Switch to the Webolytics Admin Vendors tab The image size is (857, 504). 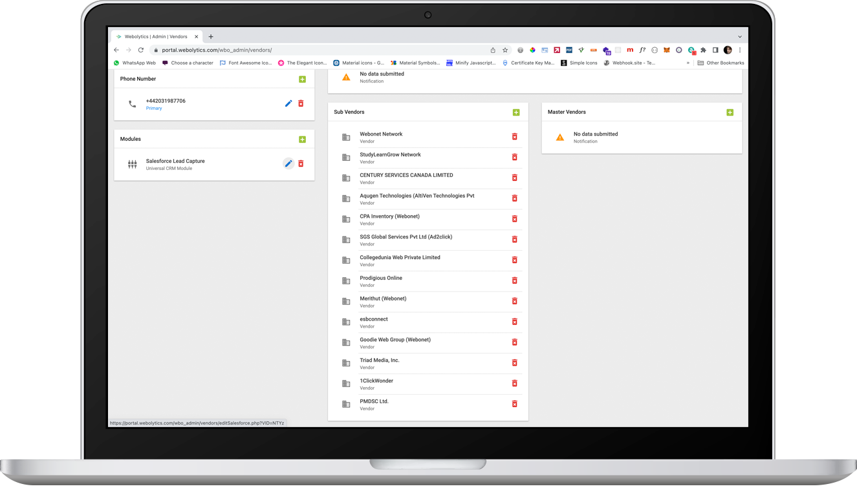click(x=155, y=36)
